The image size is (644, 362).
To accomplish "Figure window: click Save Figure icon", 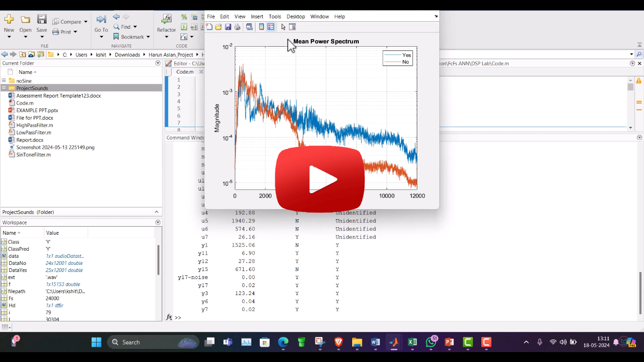I will (228, 27).
